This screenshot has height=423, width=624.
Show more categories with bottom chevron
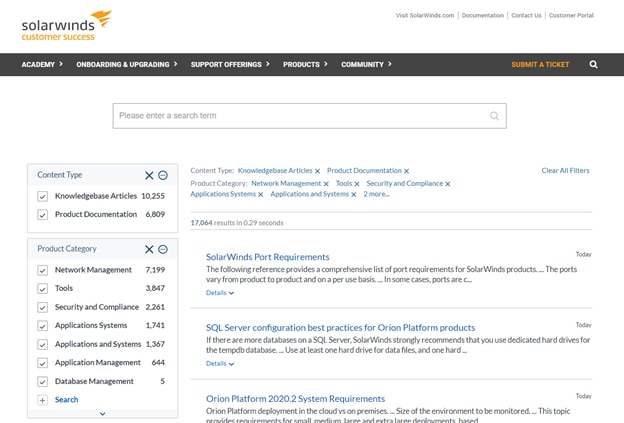(x=102, y=414)
